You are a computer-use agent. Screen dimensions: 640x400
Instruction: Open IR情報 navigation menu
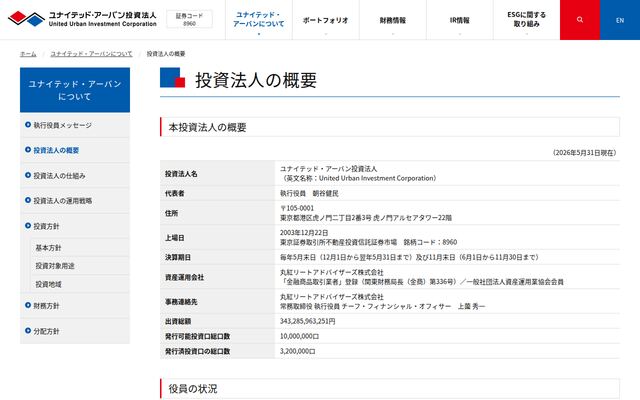click(x=460, y=20)
